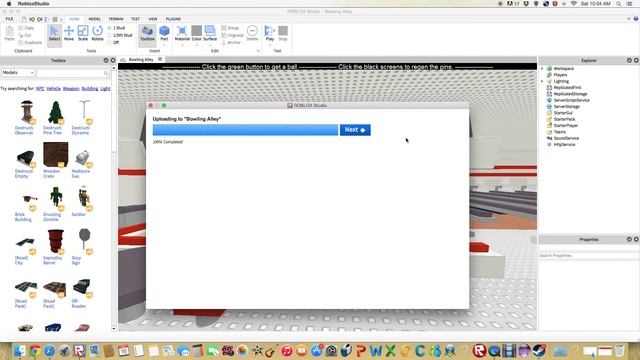The height and width of the screenshot is (360, 640).
Task: Click the Building search suggestion link
Action: (90, 89)
